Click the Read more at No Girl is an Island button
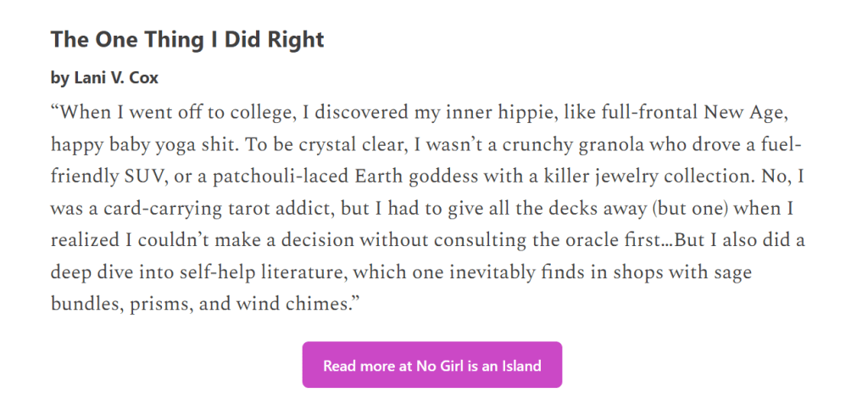 (x=431, y=366)
